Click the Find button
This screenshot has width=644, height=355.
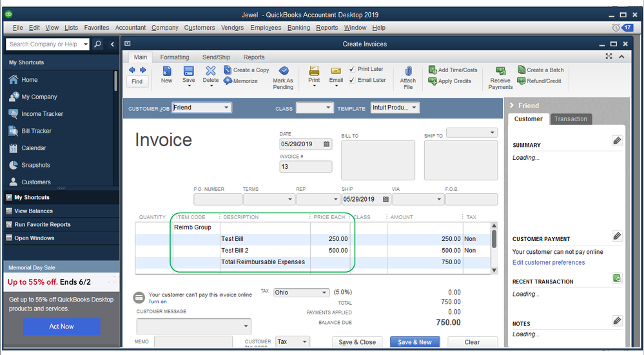pyautogui.click(x=137, y=81)
